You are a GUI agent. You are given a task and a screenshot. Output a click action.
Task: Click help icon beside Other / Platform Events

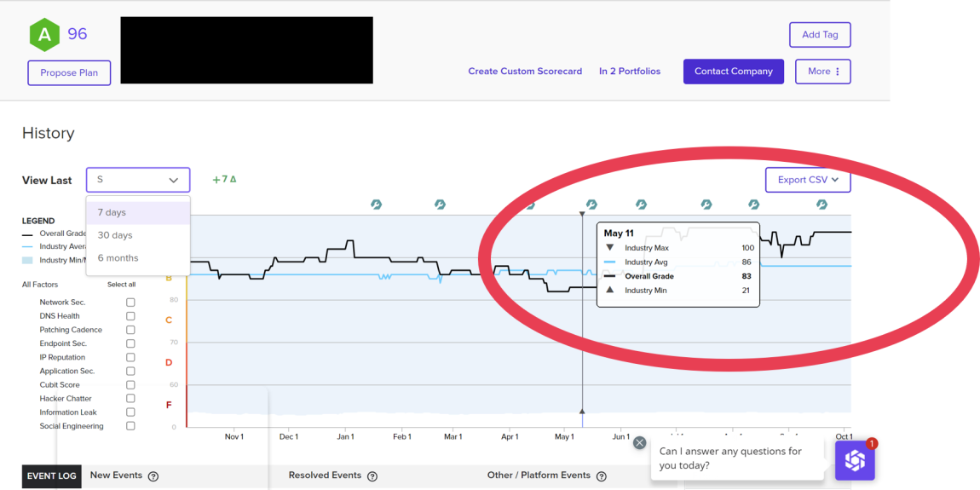pos(602,476)
